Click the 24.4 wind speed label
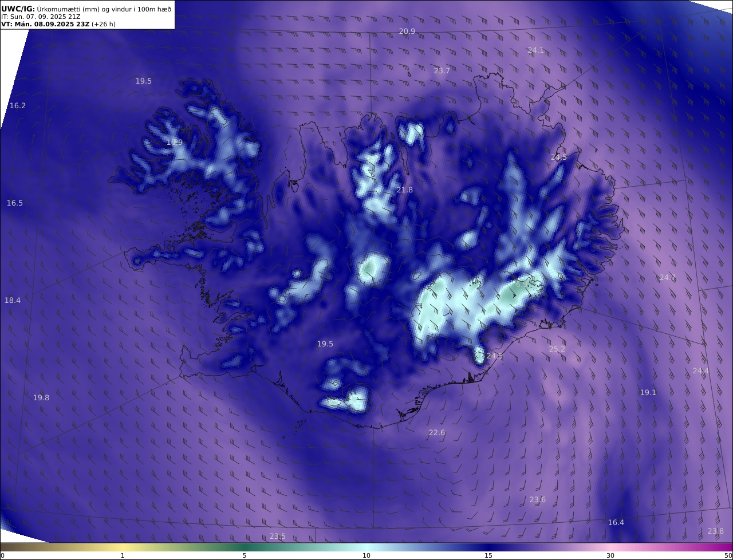This screenshot has height=560, width=733. click(x=701, y=370)
